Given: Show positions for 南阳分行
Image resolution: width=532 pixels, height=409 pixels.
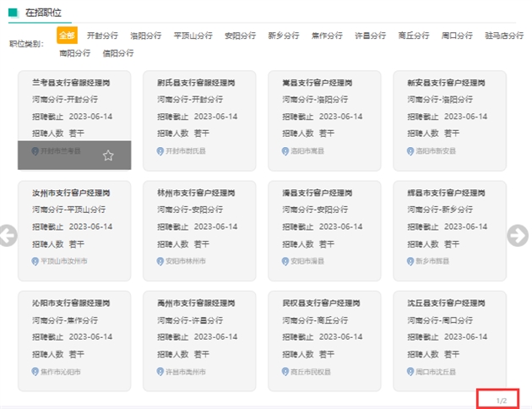Looking at the screenshot, I should tap(74, 52).
